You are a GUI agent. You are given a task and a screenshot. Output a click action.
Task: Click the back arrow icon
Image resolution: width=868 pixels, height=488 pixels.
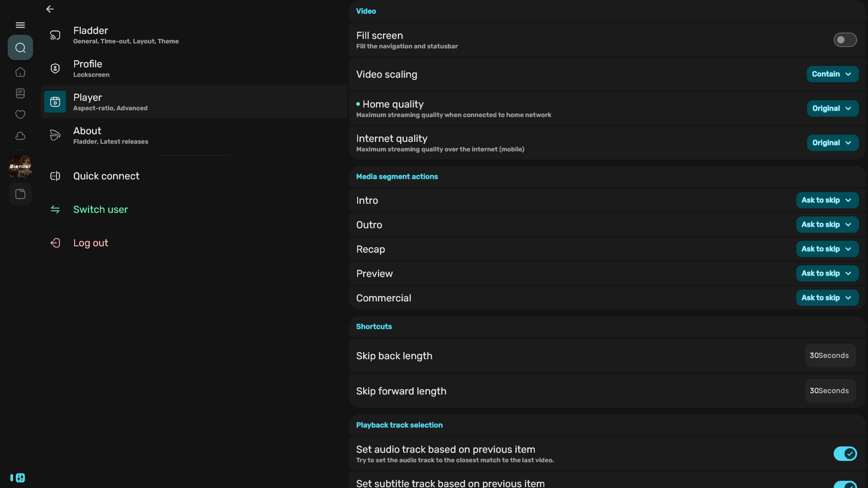pyautogui.click(x=50, y=9)
